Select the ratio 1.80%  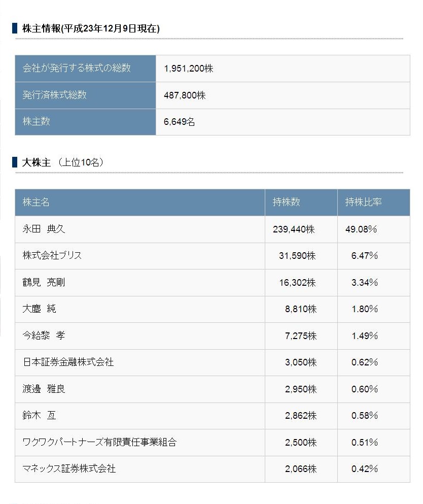[x=365, y=309]
